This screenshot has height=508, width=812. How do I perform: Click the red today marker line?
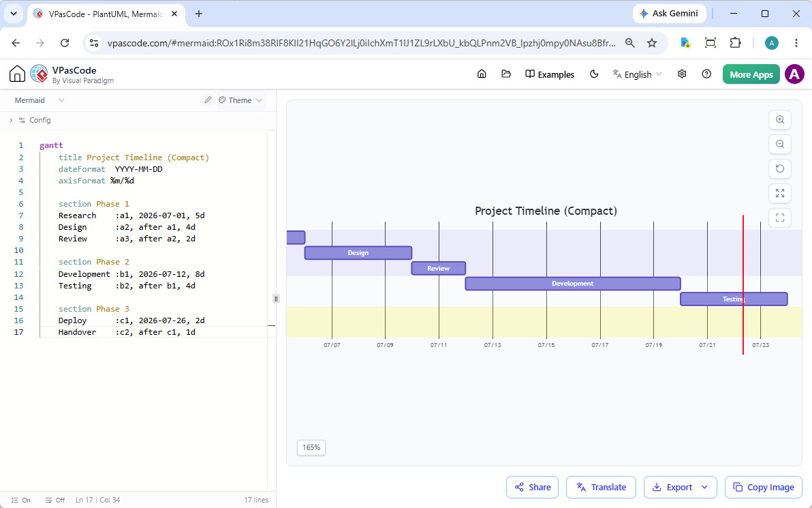[743, 285]
